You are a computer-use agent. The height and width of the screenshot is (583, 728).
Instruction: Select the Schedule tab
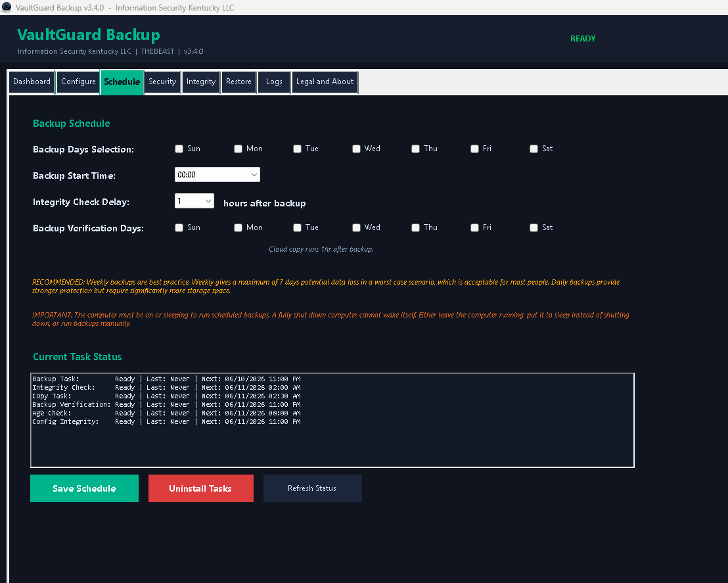[x=122, y=82]
